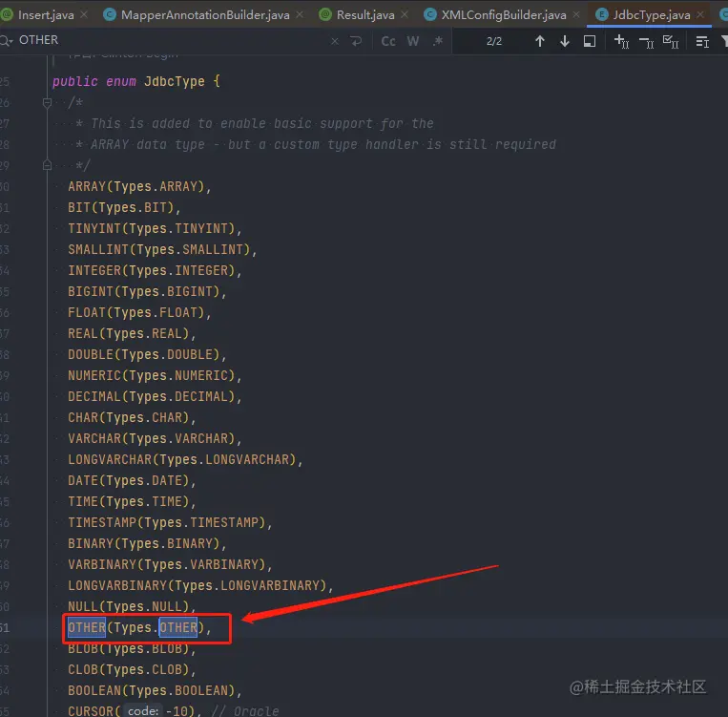Close the MapperAnnotationBuilder.java tab
Screen dimensions: 728x717
point(300,15)
